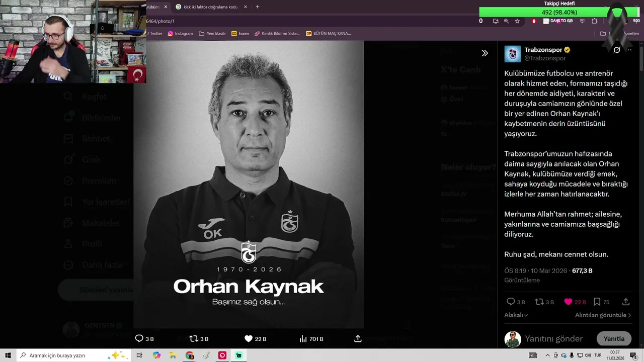Click the Orhan Kaynak memorial photo
The width and height of the screenshot is (644, 362).
(249, 185)
